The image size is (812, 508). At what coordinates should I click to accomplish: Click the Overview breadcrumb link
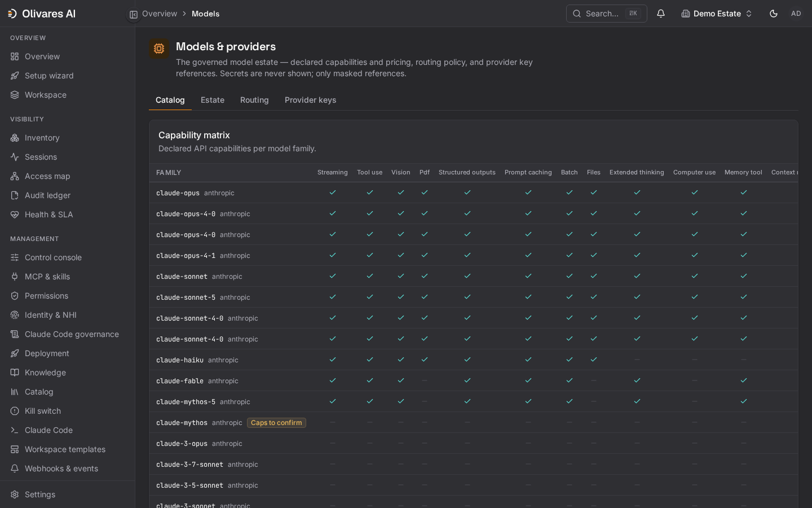[160, 14]
